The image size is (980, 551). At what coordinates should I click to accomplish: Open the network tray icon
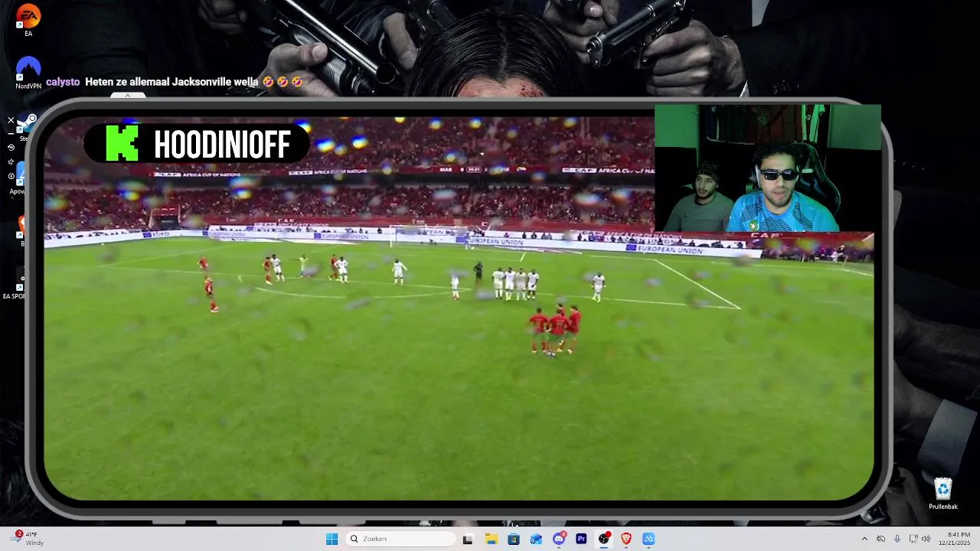[913, 540]
